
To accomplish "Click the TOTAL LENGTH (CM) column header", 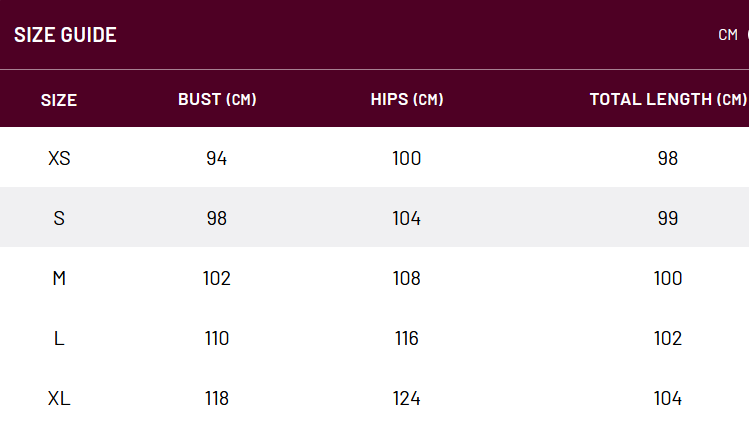I will tap(668, 100).
